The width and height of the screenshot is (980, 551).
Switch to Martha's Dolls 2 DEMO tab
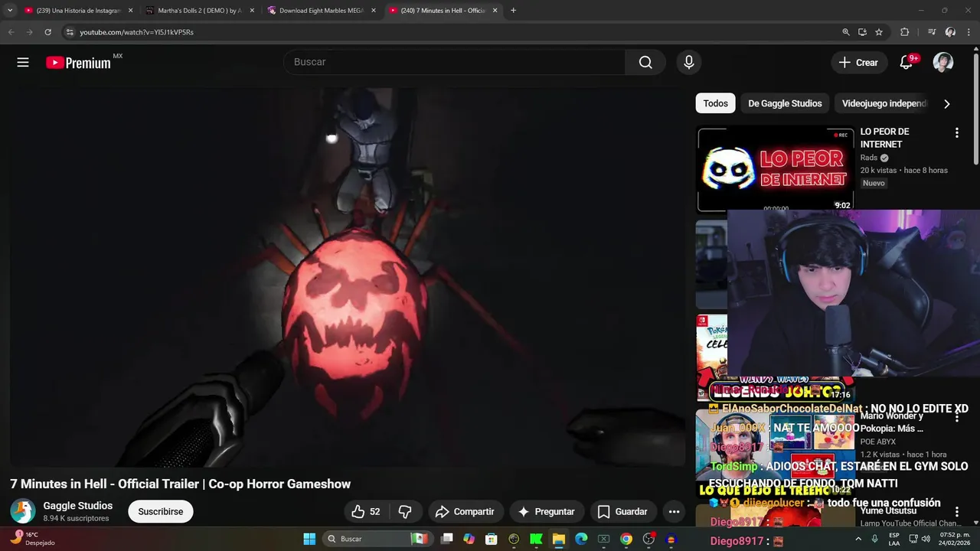coord(198,11)
